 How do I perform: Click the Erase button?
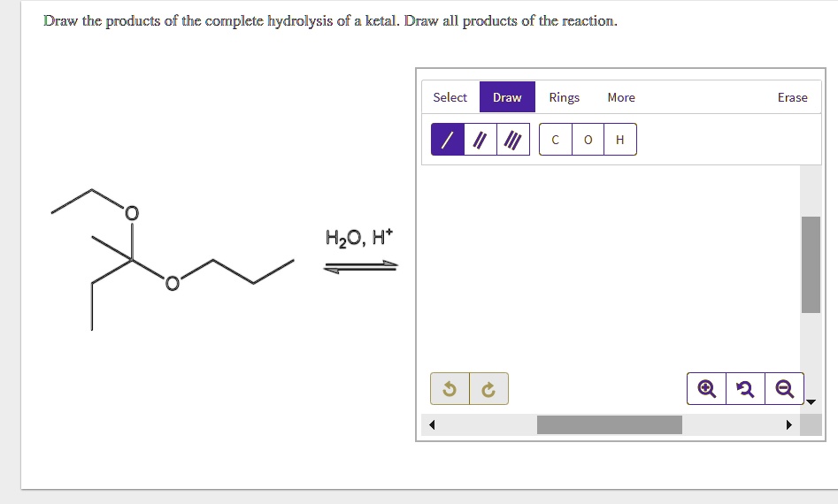(793, 97)
